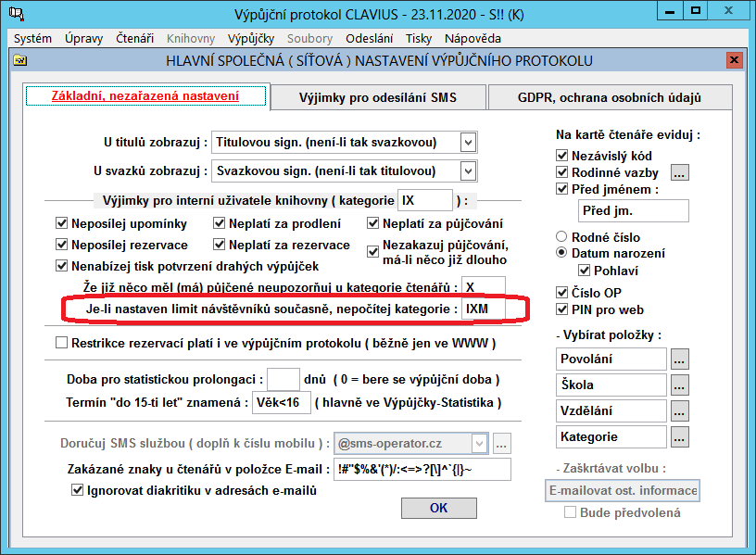The width and height of the screenshot is (756, 555).
Task: Switch to Základní, nezařazená nastavení tab
Action: click(x=145, y=96)
